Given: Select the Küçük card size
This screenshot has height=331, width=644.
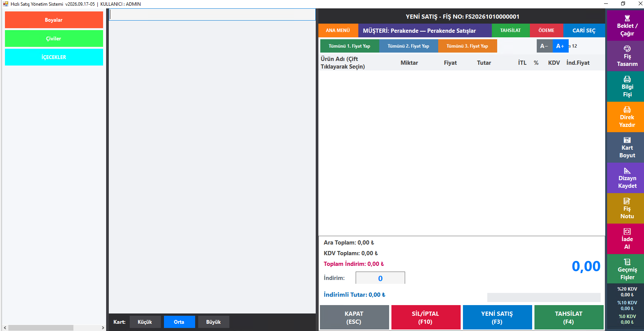Looking at the screenshot, I should tap(145, 322).
